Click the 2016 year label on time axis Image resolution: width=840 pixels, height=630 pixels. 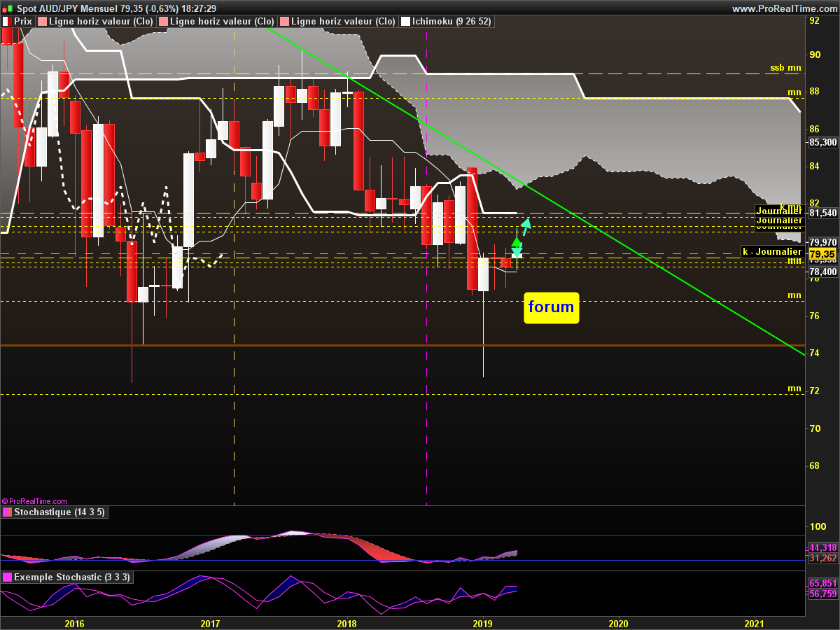(74, 623)
